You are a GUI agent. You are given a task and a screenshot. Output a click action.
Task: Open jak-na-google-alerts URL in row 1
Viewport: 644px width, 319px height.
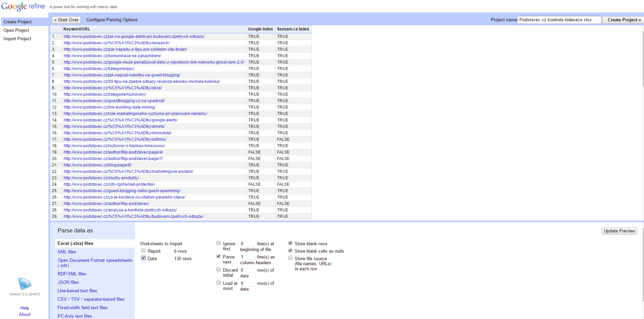(x=134, y=37)
